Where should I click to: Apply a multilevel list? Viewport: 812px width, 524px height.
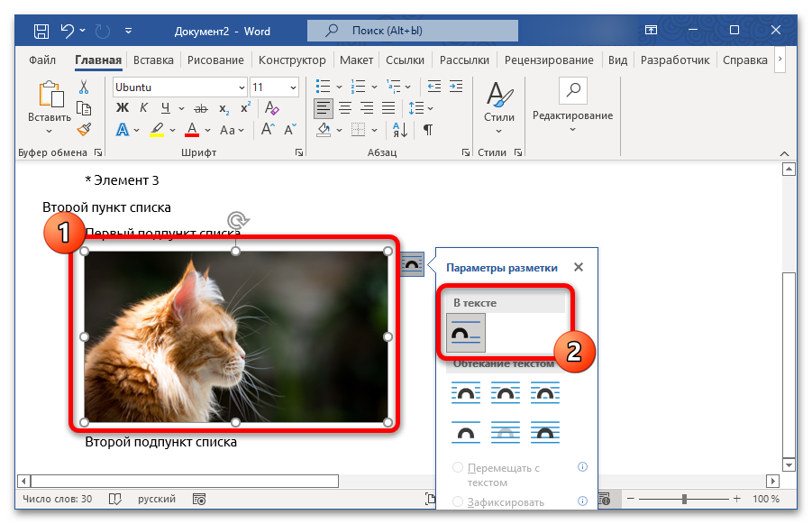click(394, 86)
